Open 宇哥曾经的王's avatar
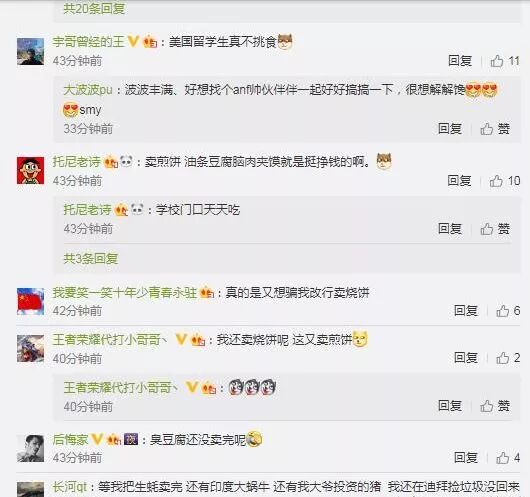The width and height of the screenshot is (530, 497). click(30, 51)
